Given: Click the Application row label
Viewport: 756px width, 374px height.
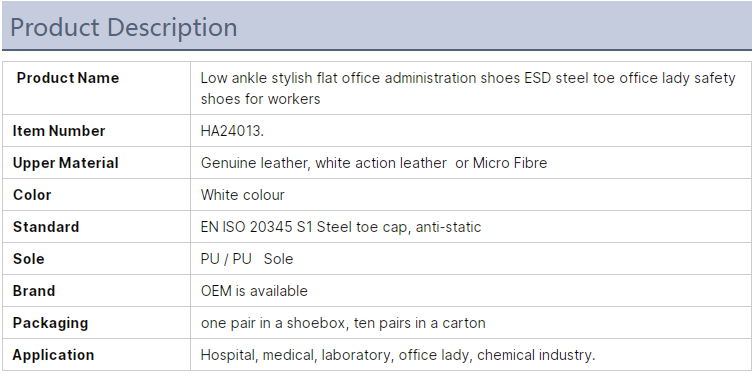Looking at the screenshot, I should tap(54, 355).
